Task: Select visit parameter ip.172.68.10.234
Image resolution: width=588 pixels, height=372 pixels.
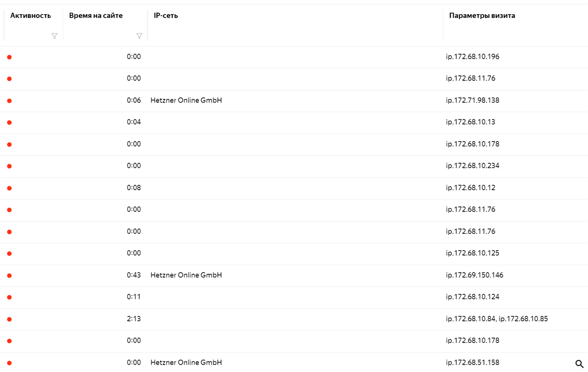Action: (472, 166)
